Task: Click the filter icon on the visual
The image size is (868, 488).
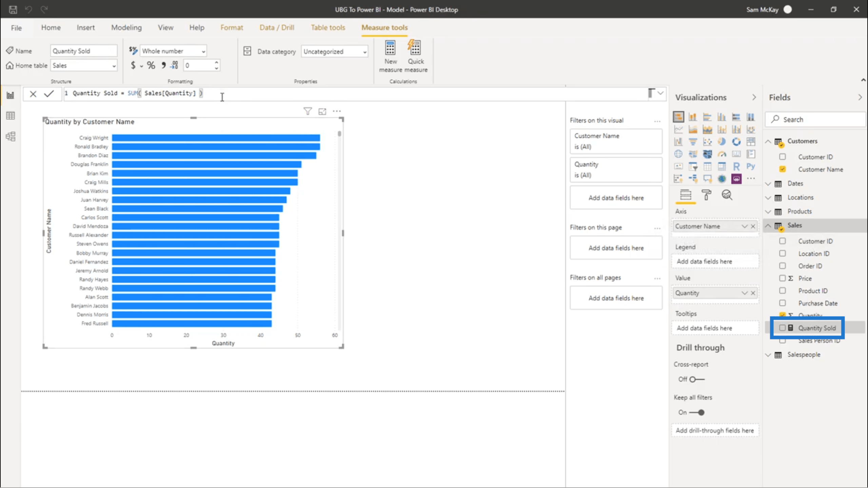Action: [x=308, y=111]
